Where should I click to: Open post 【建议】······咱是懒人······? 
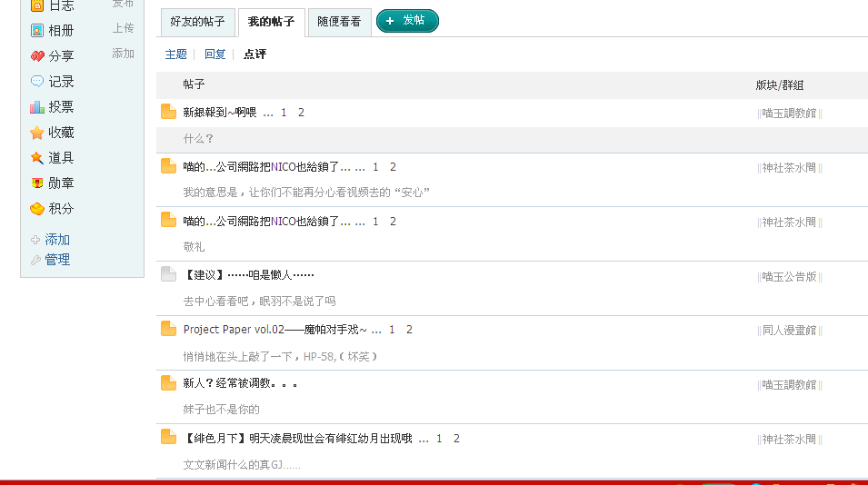(248, 275)
